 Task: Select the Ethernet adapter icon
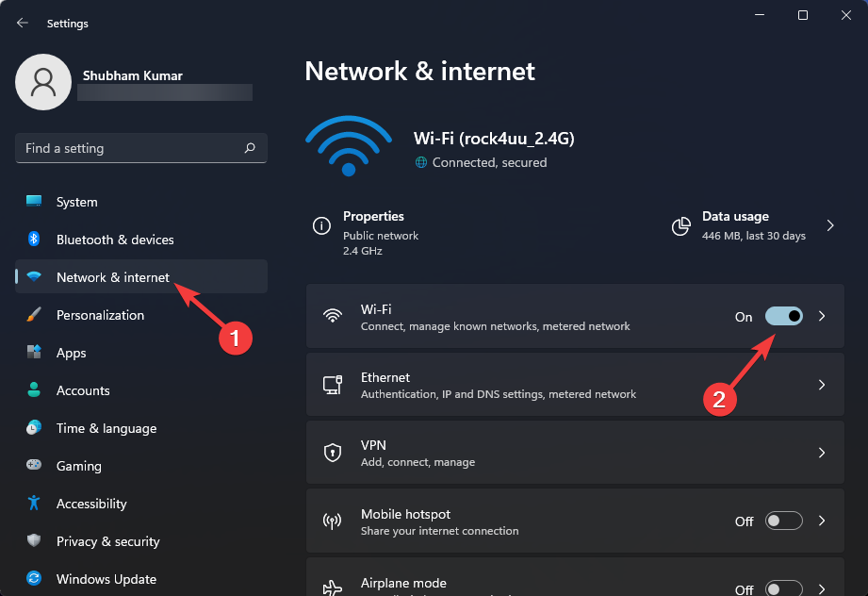[x=332, y=384]
